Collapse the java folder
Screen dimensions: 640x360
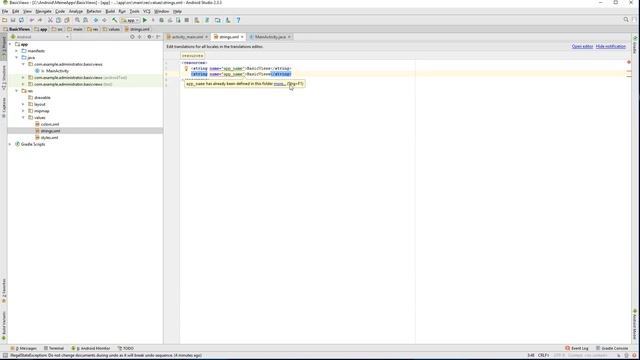click(17, 58)
